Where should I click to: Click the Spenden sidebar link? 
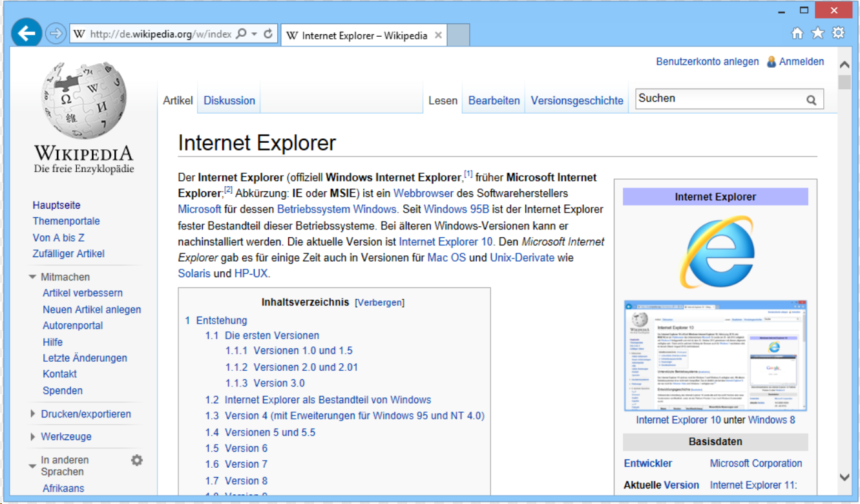(63, 391)
